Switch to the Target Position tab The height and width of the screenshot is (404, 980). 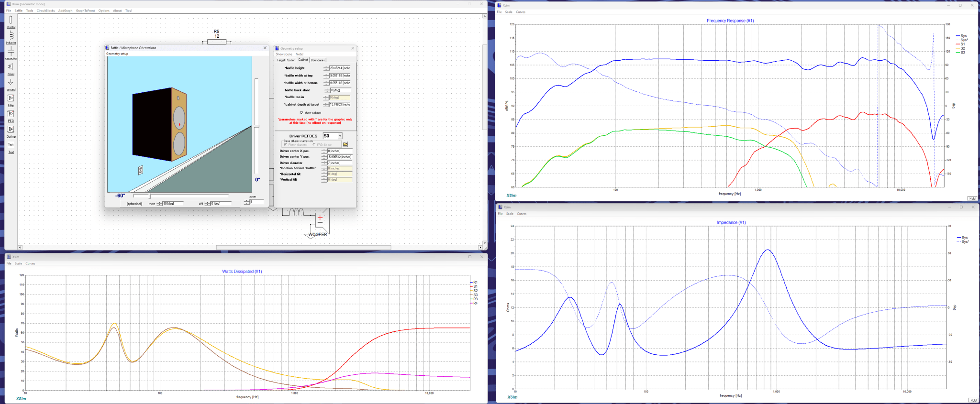point(286,60)
